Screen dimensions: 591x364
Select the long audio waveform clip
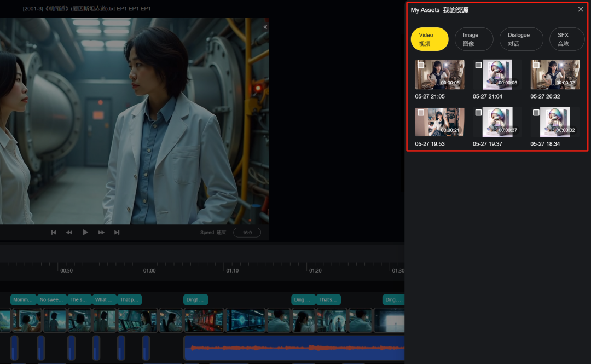294,348
